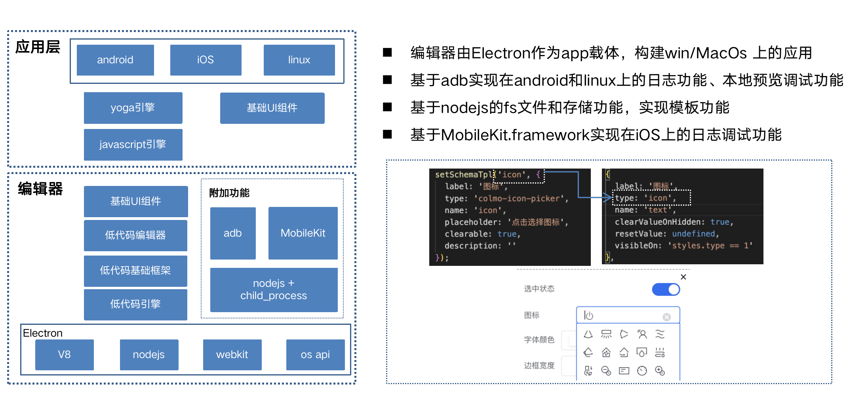Click bullet starting 基于nodejs的fs文件
The height and width of the screenshot is (398, 868).
pyautogui.click(x=570, y=107)
